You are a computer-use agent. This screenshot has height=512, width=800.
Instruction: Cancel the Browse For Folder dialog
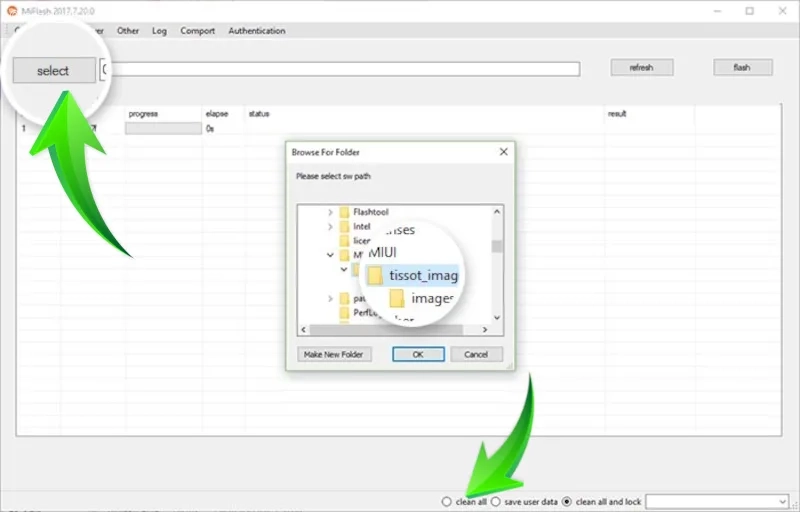tap(476, 354)
